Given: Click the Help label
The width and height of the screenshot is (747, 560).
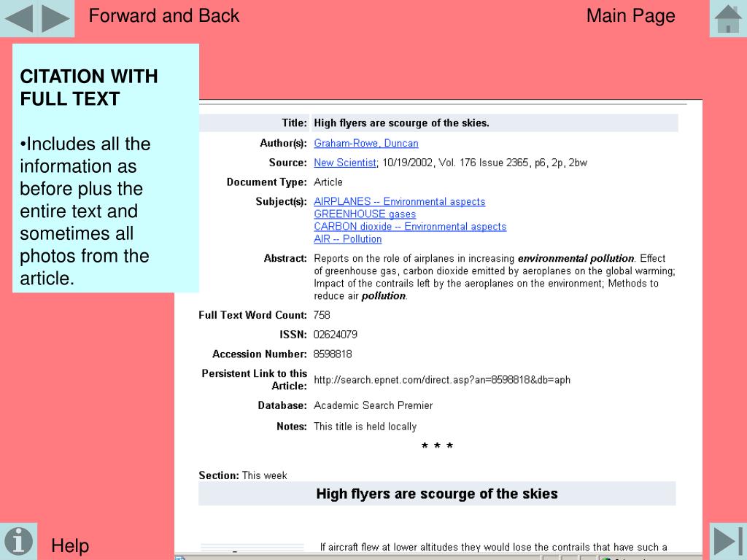Looking at the screenshot, I should (70, 545).
